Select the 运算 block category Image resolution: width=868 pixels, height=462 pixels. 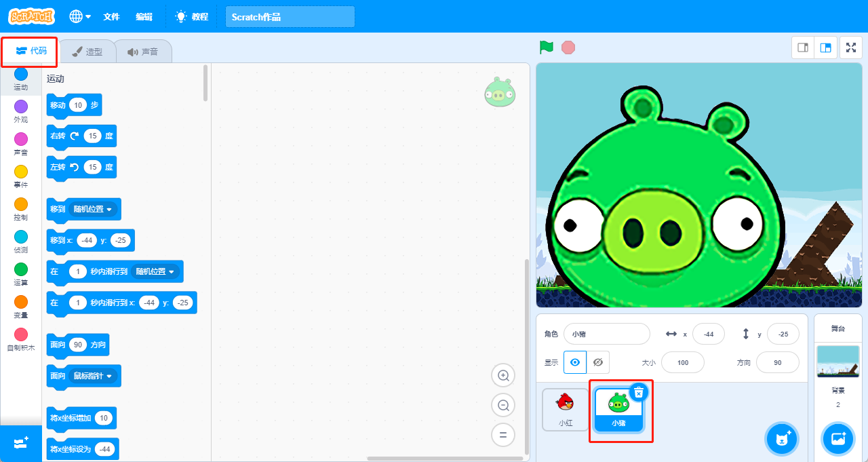(x=21, y=275)
